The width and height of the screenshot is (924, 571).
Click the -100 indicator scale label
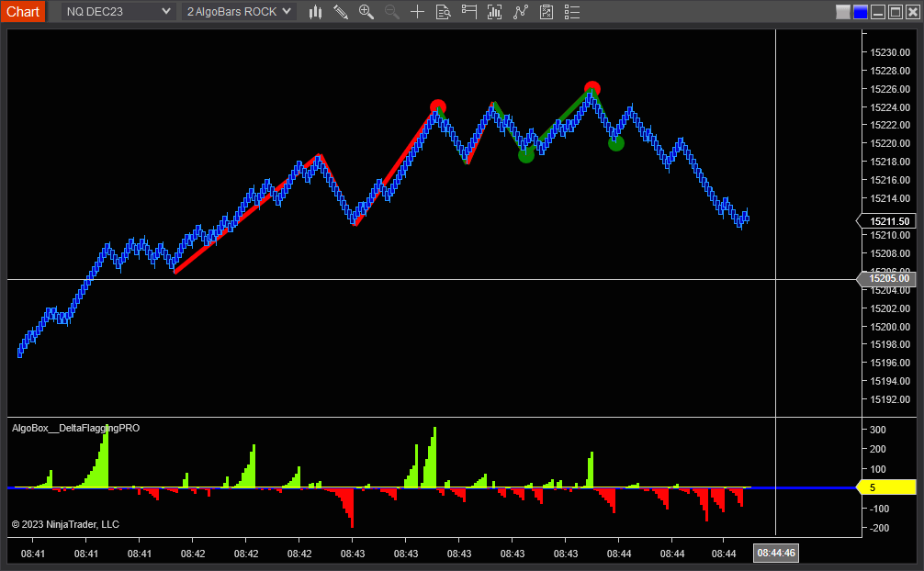coord(879,509)
